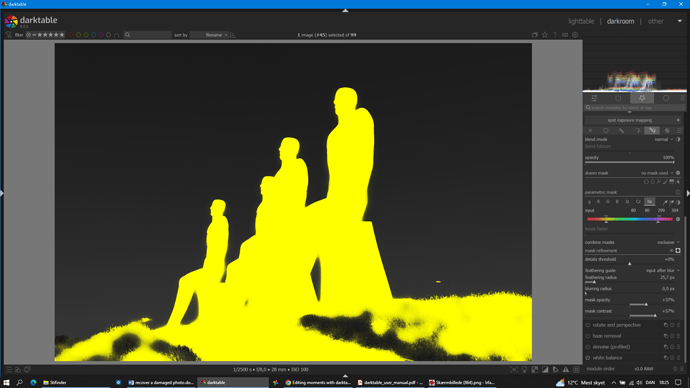Select the raster mask blending icon
The image size is (690, 388).
tap(667, 131)
